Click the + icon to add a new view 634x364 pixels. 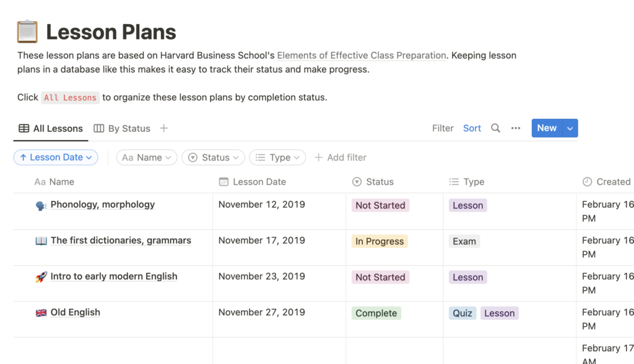163,128
